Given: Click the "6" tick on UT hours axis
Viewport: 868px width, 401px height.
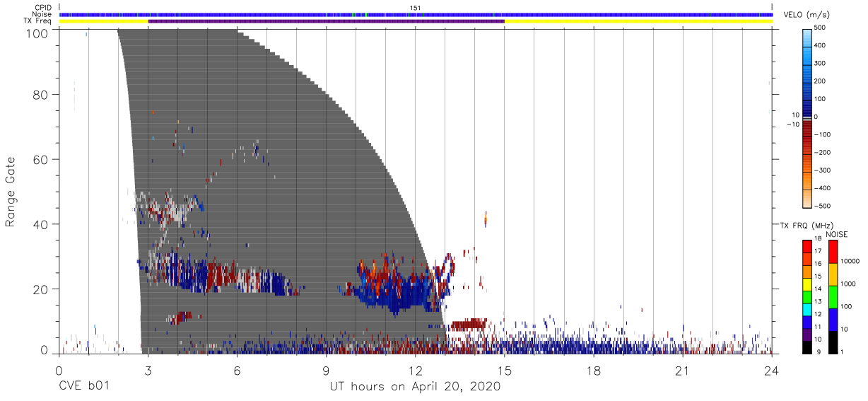Looking at the screenshot, I should click(237, 371).
